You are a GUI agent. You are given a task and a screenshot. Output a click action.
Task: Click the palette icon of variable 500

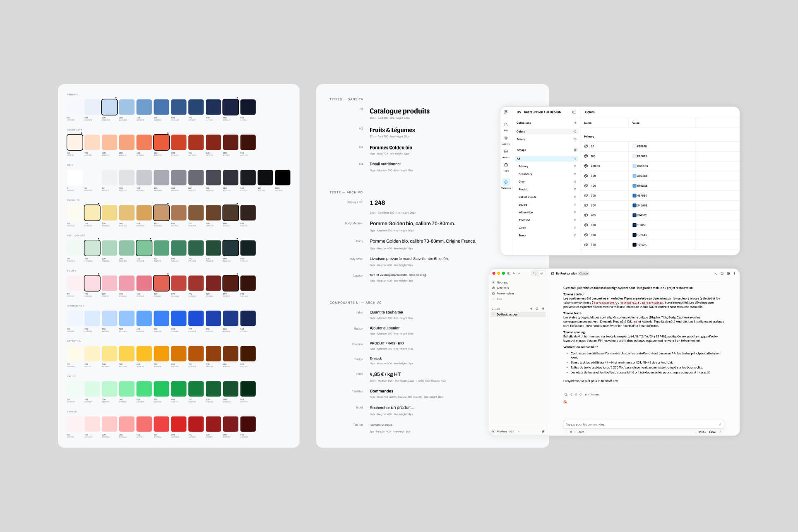586,195
